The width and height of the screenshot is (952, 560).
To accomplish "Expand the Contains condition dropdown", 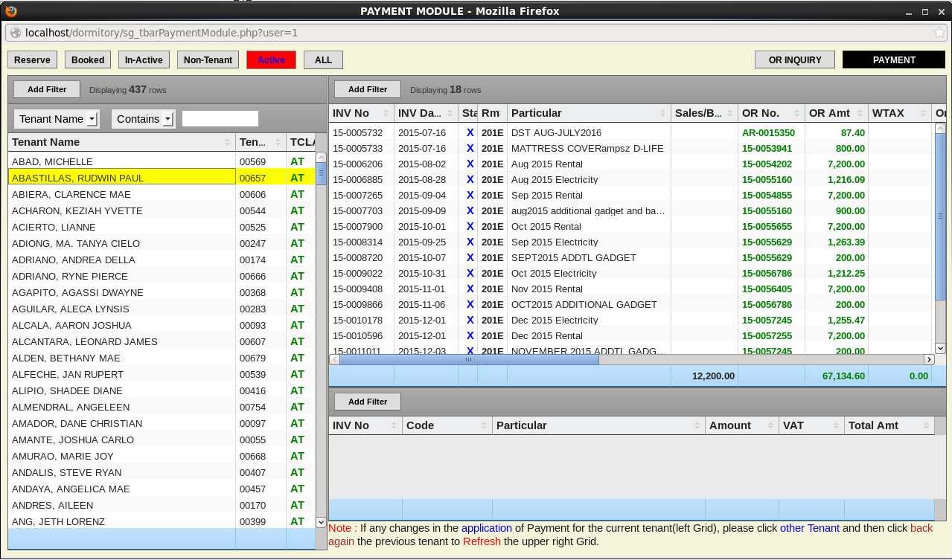I will point(167,119).
